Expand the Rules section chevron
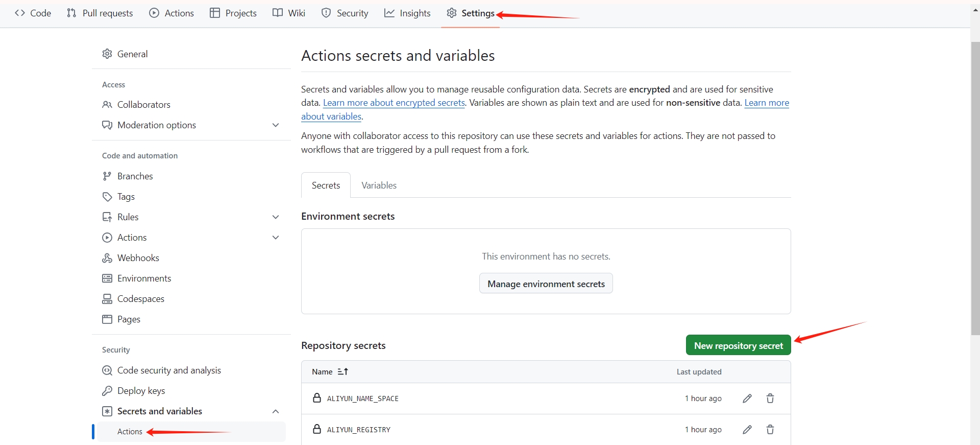Image resolution: width=980 pixels, height=445 pixels. [x=276, y=217]
